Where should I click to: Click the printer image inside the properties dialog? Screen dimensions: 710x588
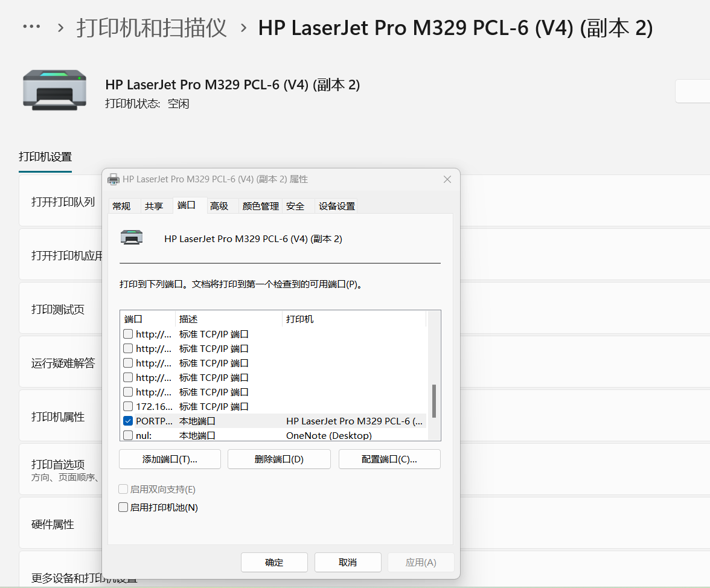coord(132,237)
